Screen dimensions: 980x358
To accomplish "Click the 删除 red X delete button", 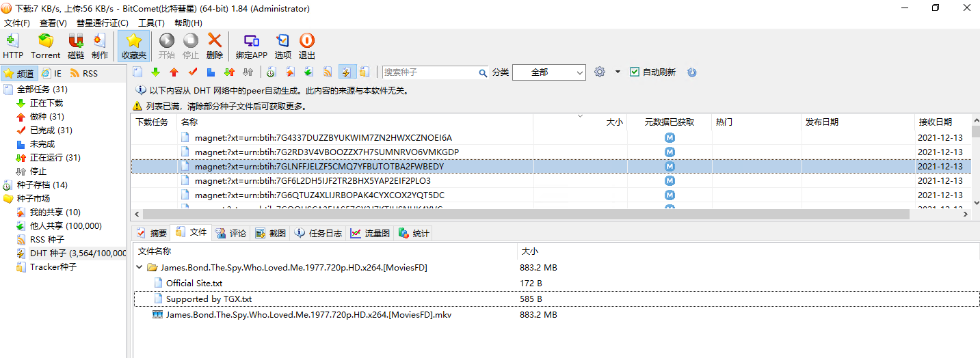I will point(215,46).
